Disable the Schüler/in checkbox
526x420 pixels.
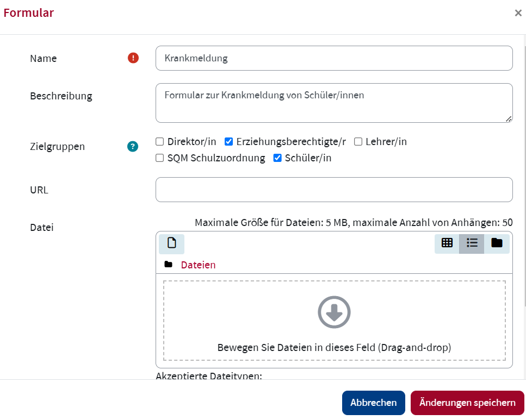point(277,158)
